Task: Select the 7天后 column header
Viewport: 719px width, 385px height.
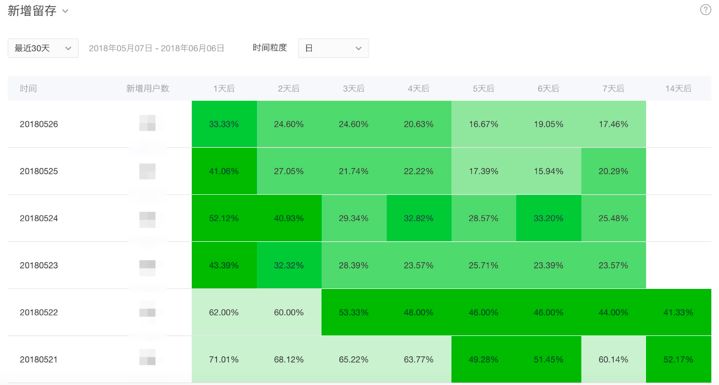Action: coord(613,88)
